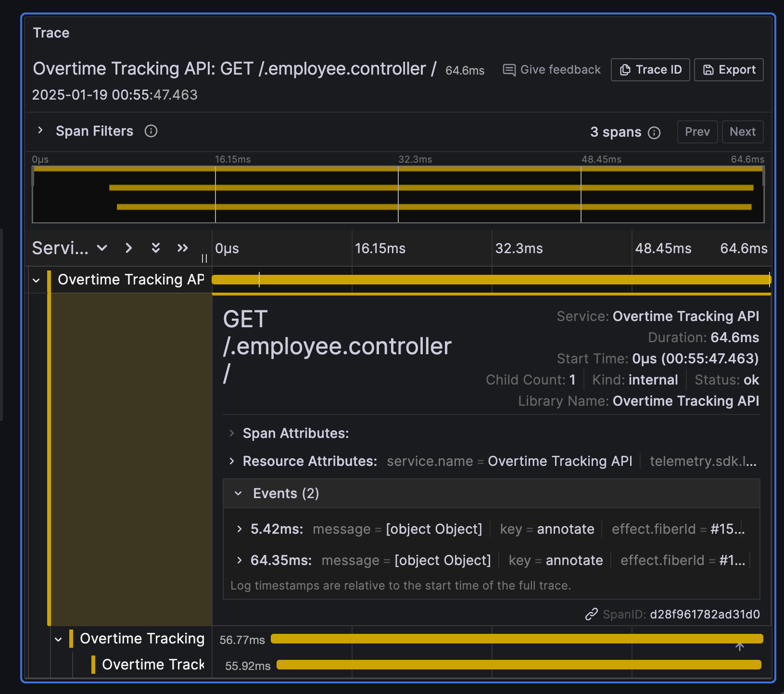784x694 pixels.
Task: Expand the Span Attributes section
Action: (x=231, y=433)
